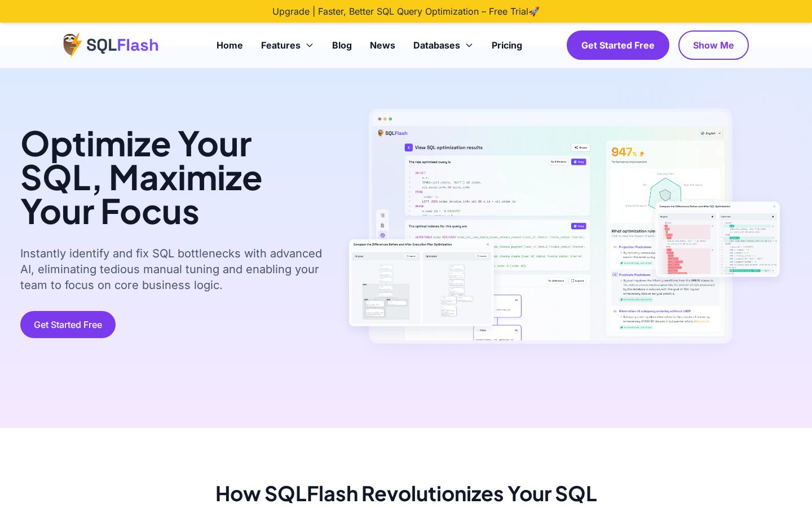Click the rocket icon in banner
Screen dimensions: 812x508
[534, 11]
